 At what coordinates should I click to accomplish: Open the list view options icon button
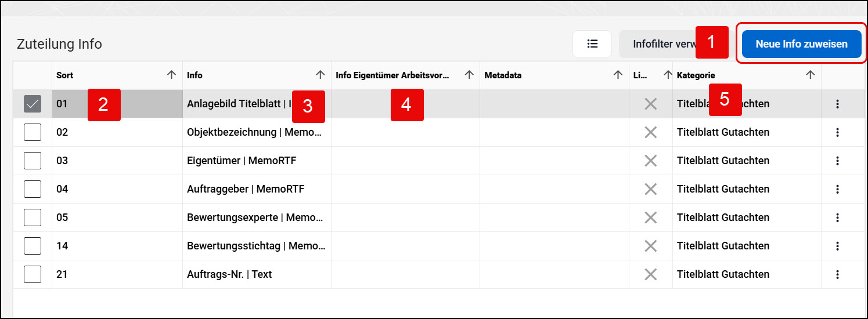[x=592, y=44]
